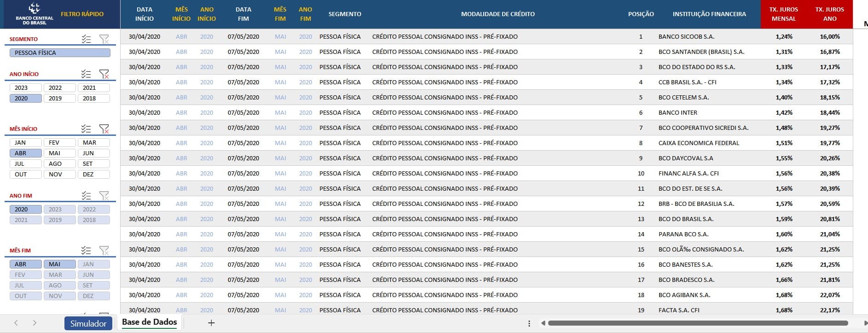Image resolution: width=868 pixels, height=333 pixels.
Task: Select 2018 in the ANO INÍCIO slicer
Action: [94, 98]
